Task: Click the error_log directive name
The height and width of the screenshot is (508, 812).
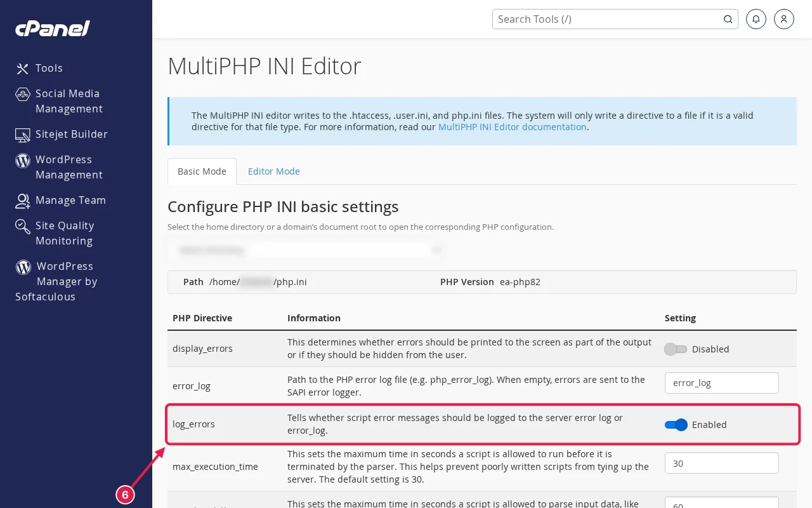Action: click(x=192, y=386)
